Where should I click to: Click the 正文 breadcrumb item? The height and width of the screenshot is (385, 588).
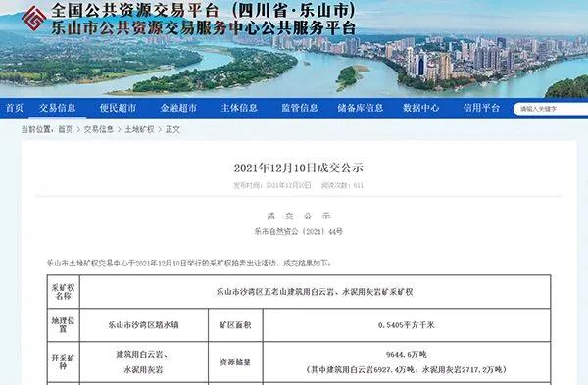point(172,129)
